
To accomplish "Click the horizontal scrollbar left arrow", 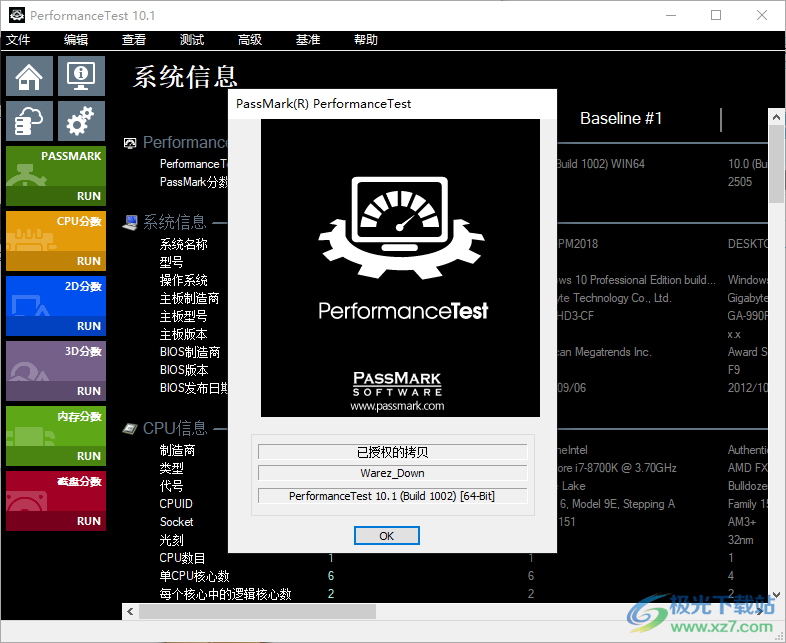I will (x=130, y=611).
